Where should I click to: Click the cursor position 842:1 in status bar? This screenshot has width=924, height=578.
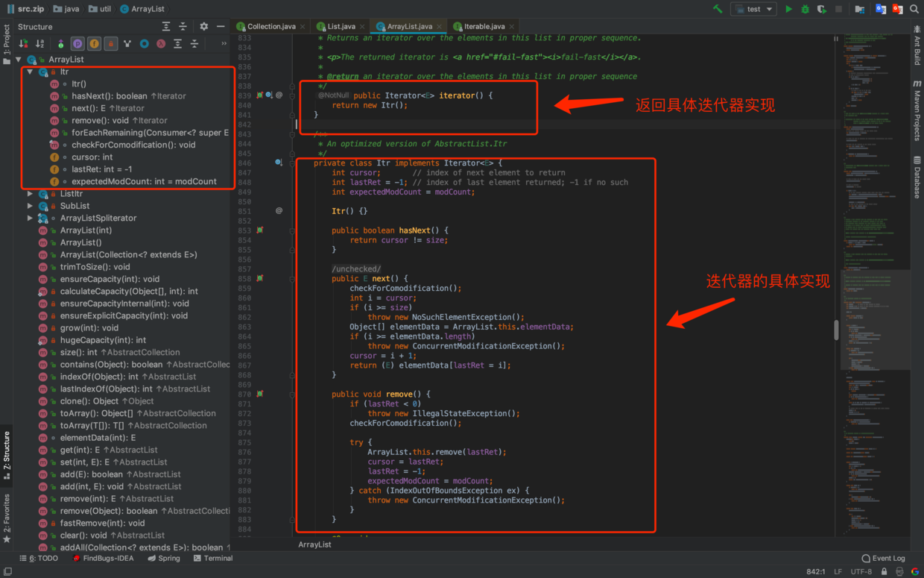coord(815,572)
